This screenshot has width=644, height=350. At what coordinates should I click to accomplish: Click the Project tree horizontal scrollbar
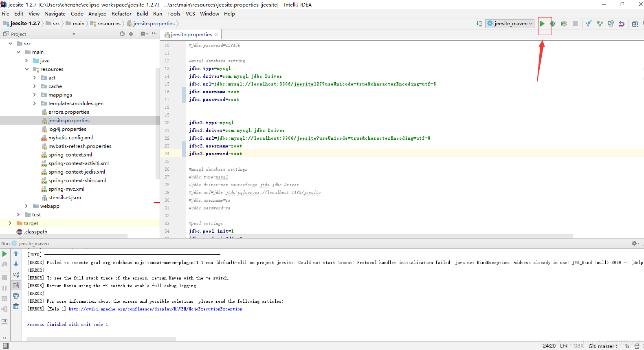[64, 236]
